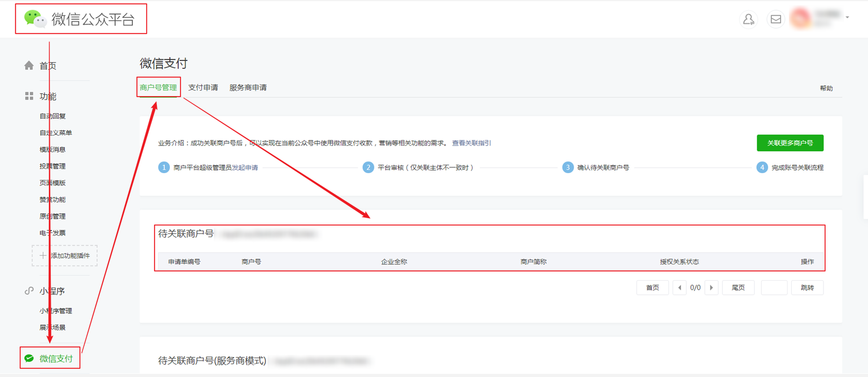This screenshot has height=377, width=868.
Task: Open 展示场景 in the sidebar
Action: click(52, 328)
